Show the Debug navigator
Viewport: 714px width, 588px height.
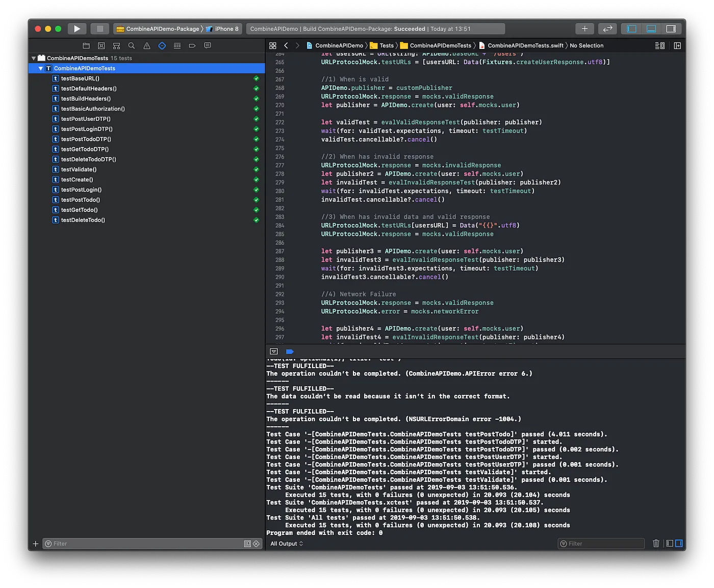[x=177, y=45]
